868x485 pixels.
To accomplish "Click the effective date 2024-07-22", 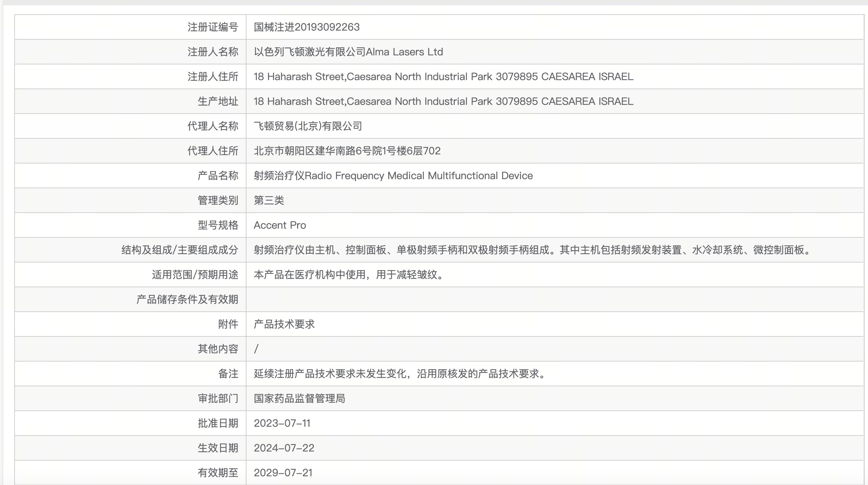I will (x=284, y=448).
